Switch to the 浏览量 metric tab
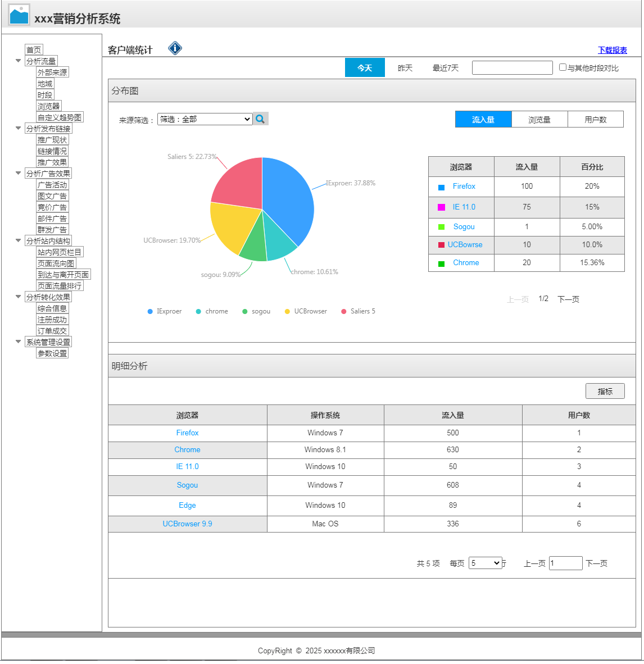This screenshot has width=644, height=664. click(539, 120)
